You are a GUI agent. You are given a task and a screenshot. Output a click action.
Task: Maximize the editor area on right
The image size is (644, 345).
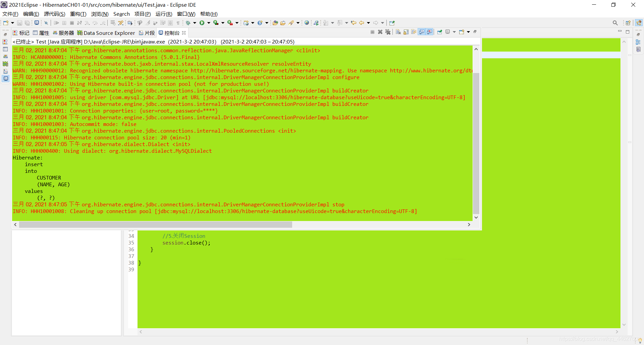628,32
